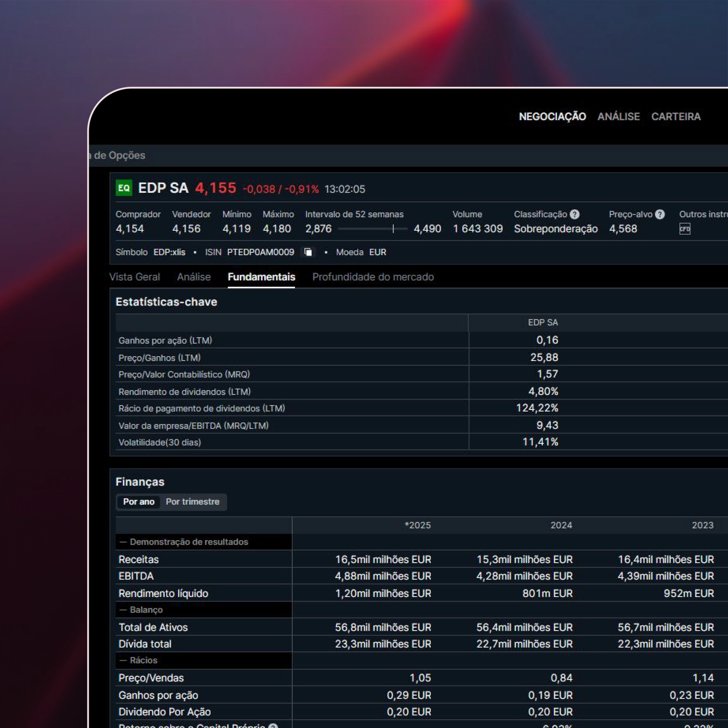Click the Preço/Valor Contabilístico (MRQ) row
The image size is (728, 728).
422,374
